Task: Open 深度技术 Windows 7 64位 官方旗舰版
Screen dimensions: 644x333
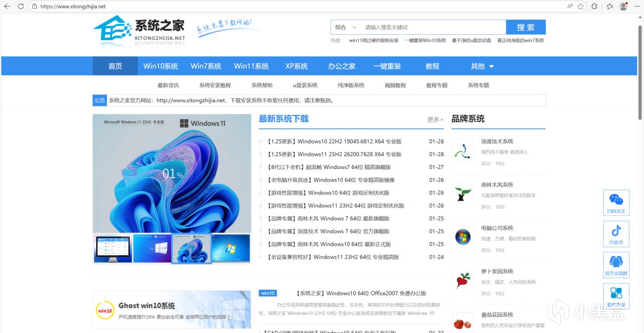Action: (328, 231)
